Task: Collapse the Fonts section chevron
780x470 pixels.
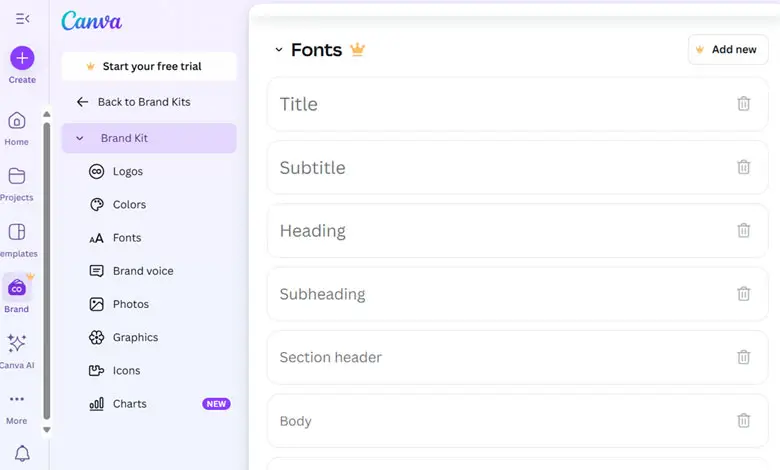Action: coord(279,50)
